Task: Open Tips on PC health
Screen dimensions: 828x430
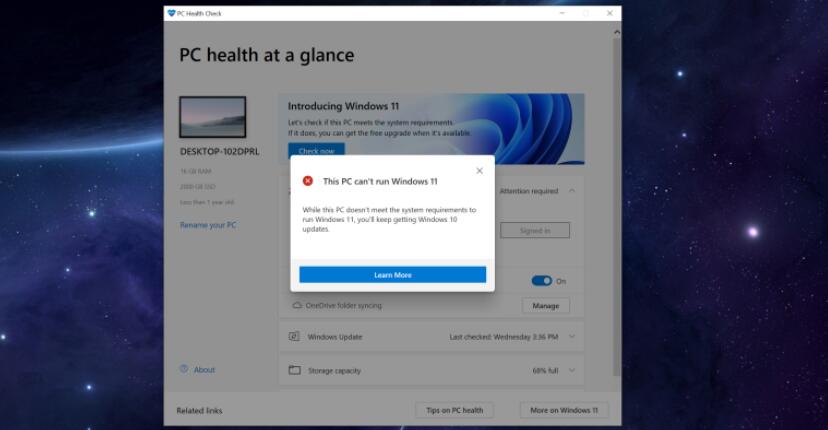Action: click(x=455, y=410)
